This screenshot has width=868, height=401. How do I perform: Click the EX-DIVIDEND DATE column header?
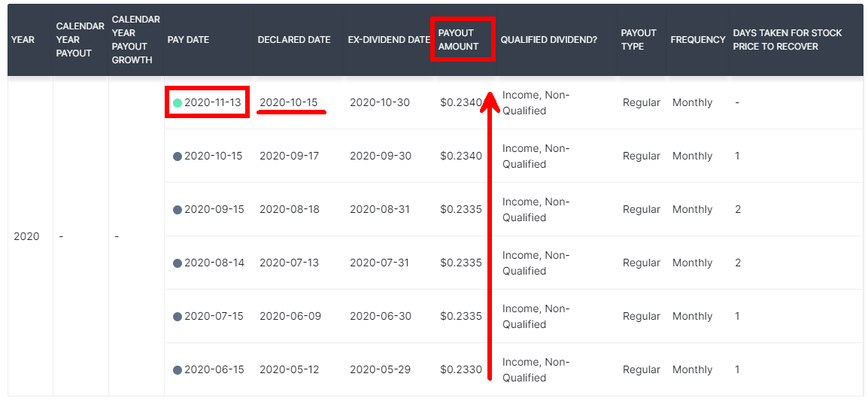pos(389,40)
